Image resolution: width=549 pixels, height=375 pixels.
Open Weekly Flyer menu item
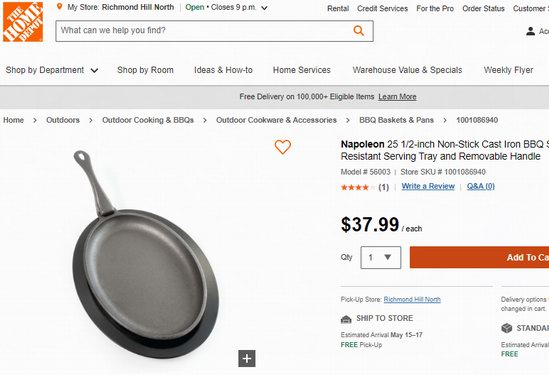point(508,70)
